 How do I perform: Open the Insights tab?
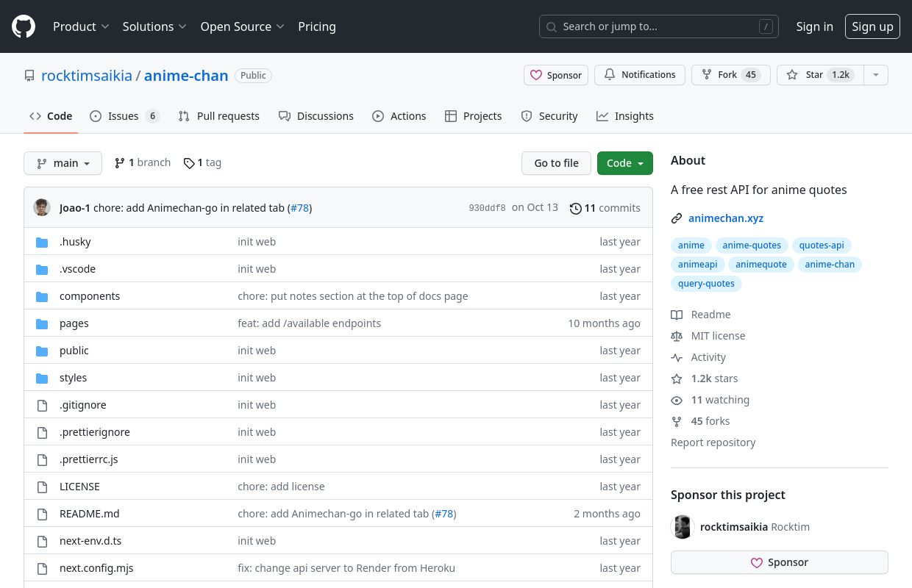pyautogui.click(x=625, y=116)
